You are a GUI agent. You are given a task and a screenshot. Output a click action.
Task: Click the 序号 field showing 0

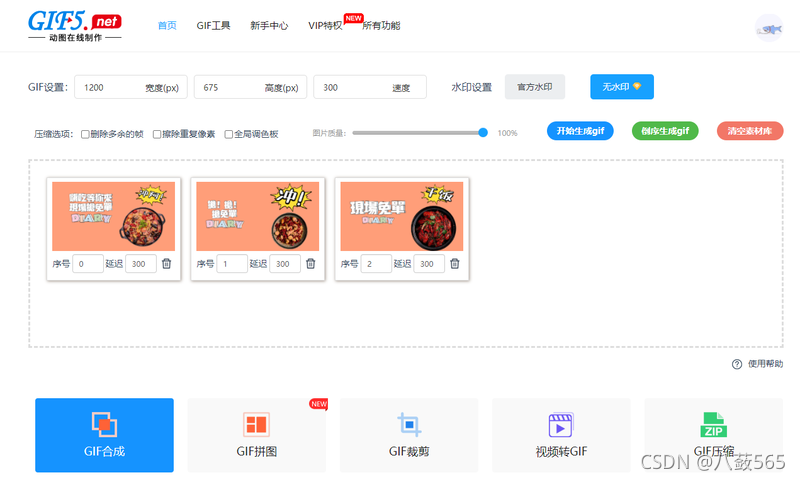(88, 264)
